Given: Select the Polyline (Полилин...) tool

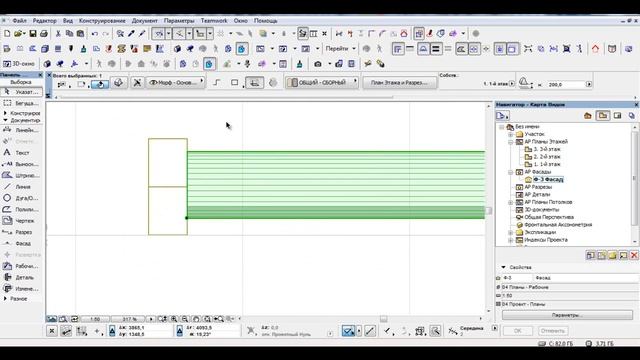Looking at the screenshot, I should (21, 209).
